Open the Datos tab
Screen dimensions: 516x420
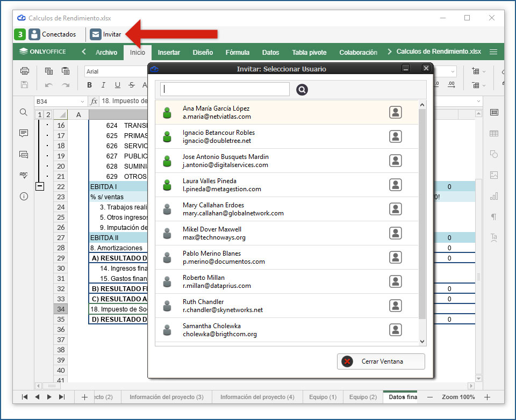point(270,52)
